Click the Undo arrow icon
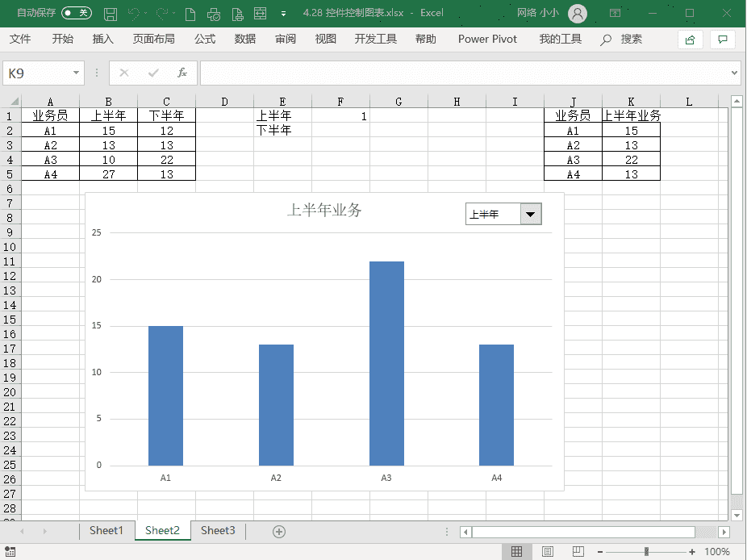The image size is (747, 560). tap(134, 14)
